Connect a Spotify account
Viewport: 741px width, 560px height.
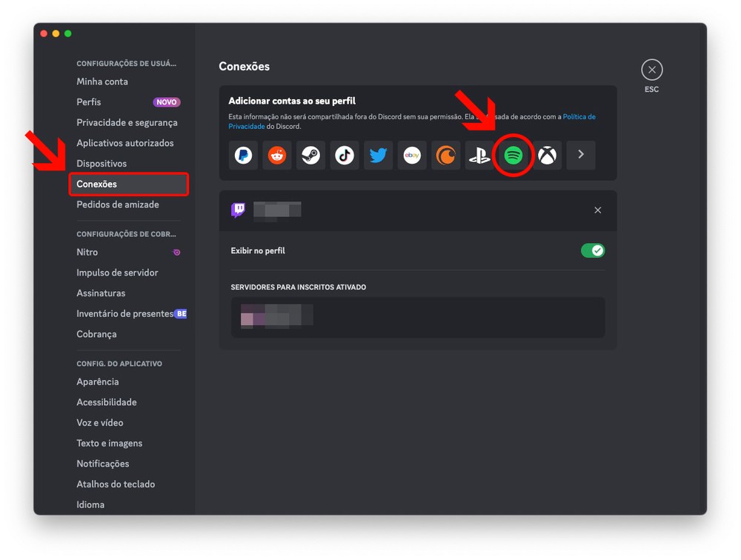pos(514,155)
